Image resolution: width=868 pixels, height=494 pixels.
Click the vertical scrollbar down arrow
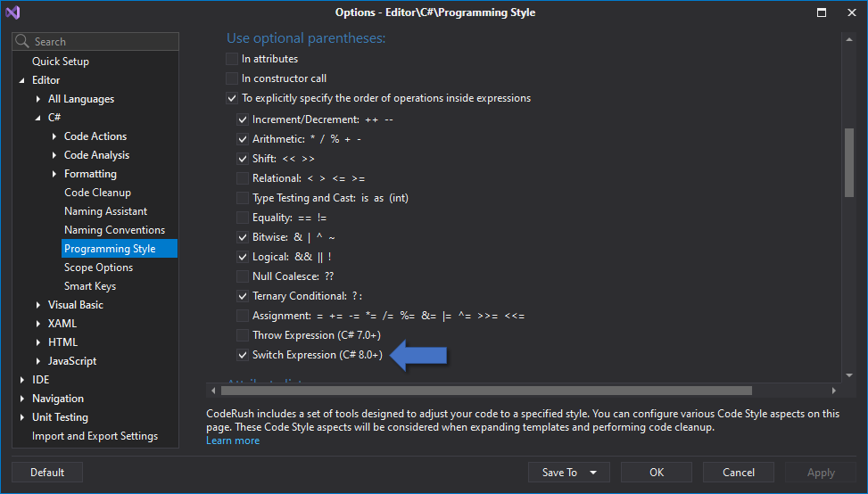(849, 375)
